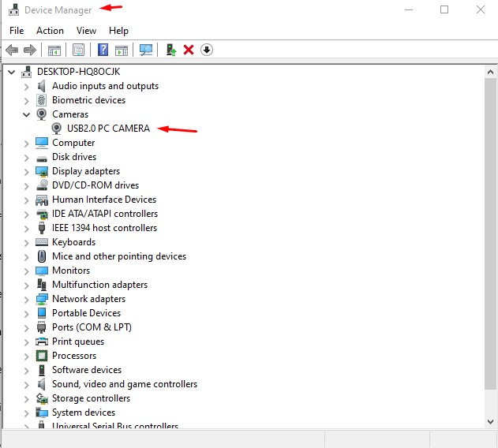This screenshot has width=498, height=448.
Task: Expand the System devices chevron
Action: 27,413
